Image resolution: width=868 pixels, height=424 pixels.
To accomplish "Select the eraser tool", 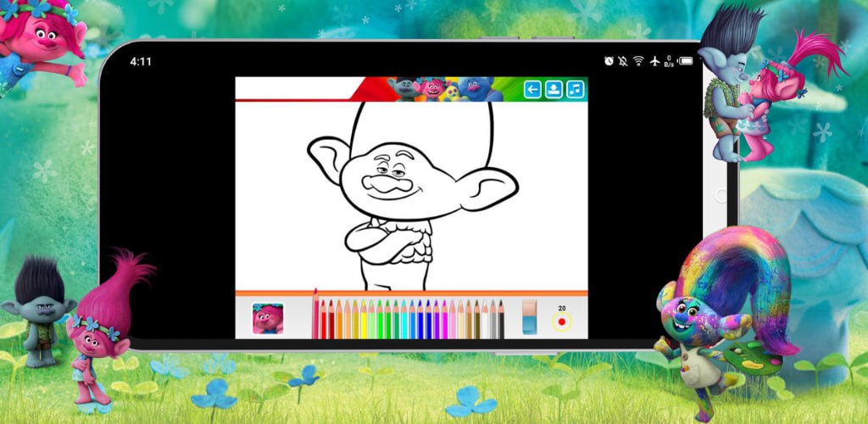I will coord(529,316).
